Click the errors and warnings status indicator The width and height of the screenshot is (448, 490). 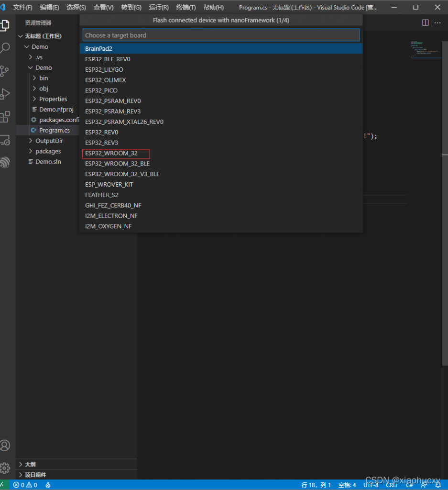pos(25,485)
